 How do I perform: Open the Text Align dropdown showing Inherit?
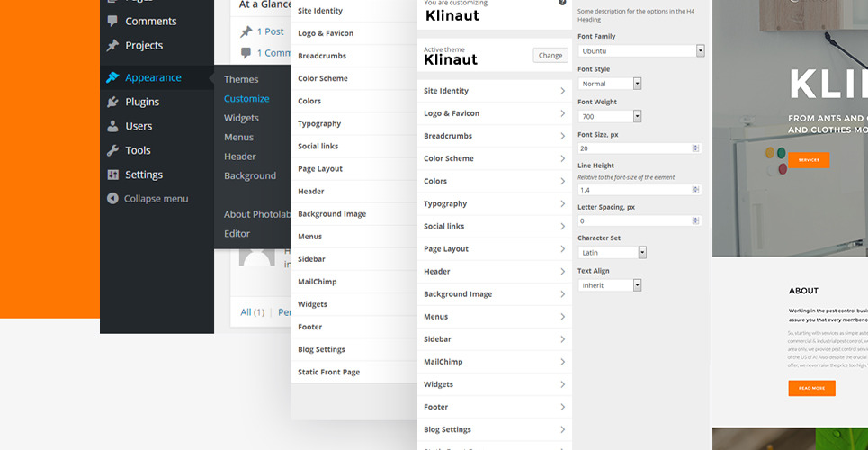coord(610,285)
